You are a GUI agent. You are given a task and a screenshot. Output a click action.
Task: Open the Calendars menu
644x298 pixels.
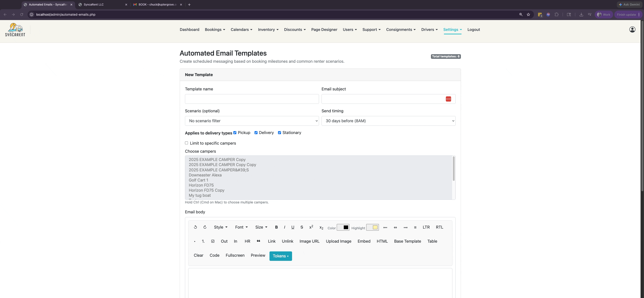[x=241, y=30]
